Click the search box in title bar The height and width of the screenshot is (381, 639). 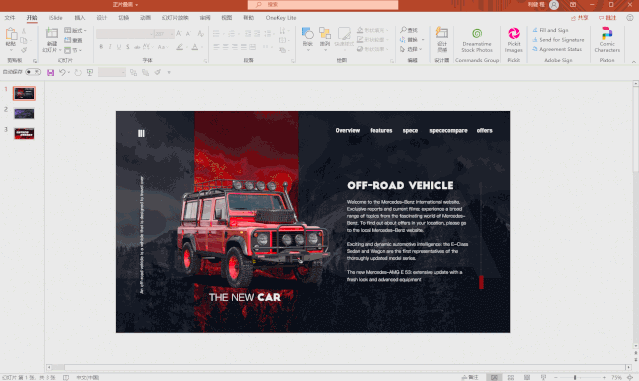click(x=323, y=4)
